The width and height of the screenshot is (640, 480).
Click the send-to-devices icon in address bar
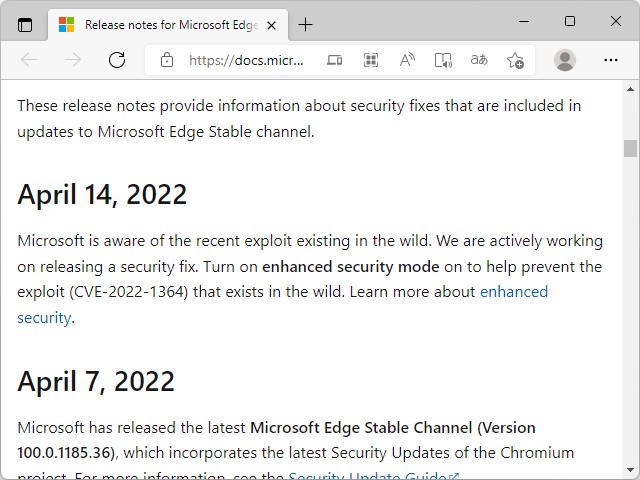[335, 60]
